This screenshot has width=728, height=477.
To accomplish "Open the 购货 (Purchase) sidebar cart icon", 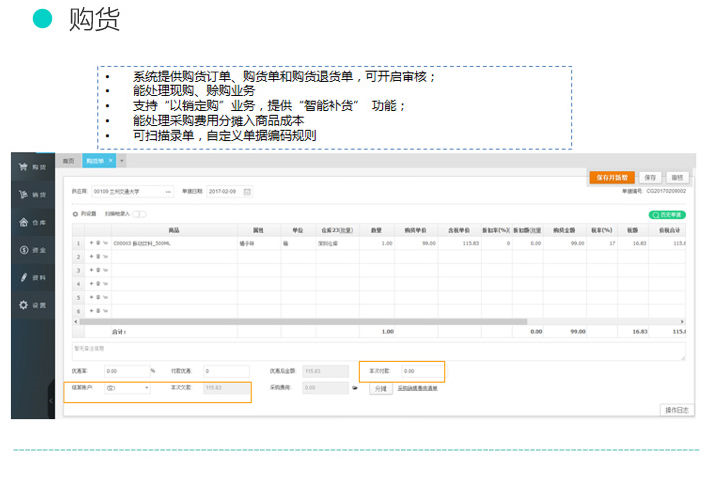I will (22, 167).
